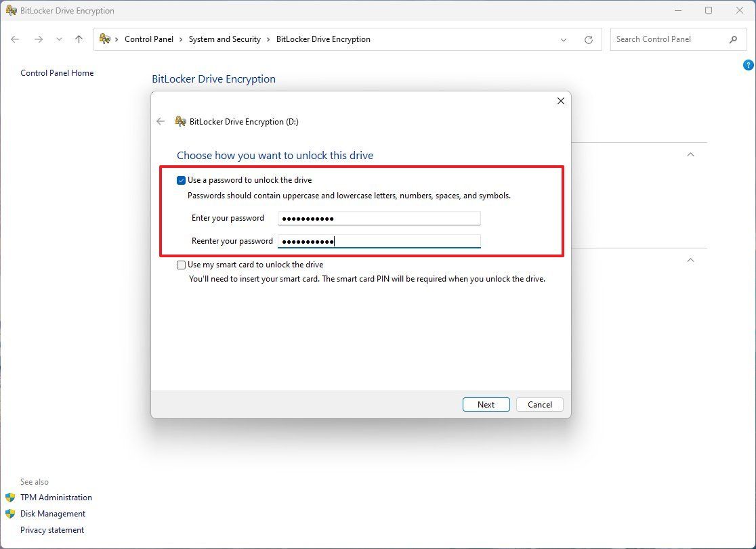
Task: Click the back arrow inside the BitLocker dialog
Action: pyautogui.click(x=161, y=121)
